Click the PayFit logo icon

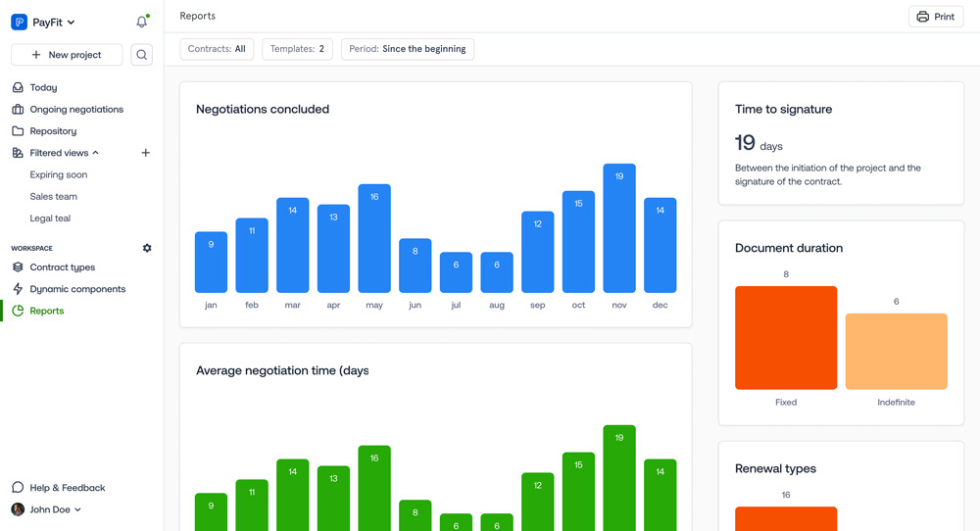tap(19, 22)
